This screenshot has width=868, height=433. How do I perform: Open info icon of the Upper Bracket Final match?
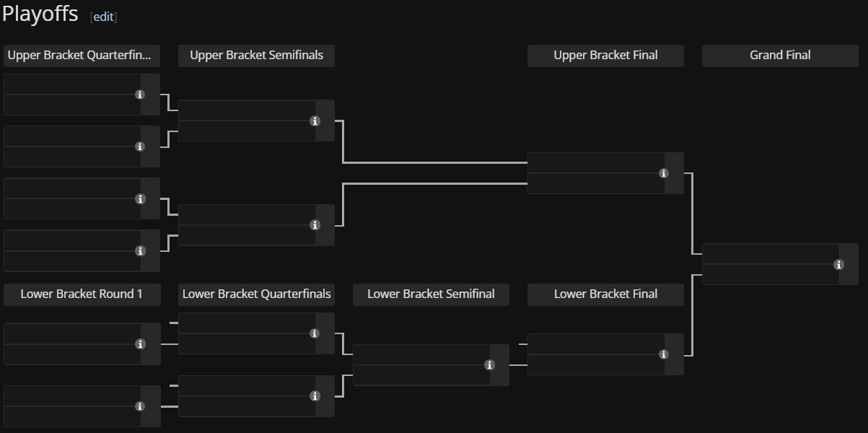tap(664, 173)
